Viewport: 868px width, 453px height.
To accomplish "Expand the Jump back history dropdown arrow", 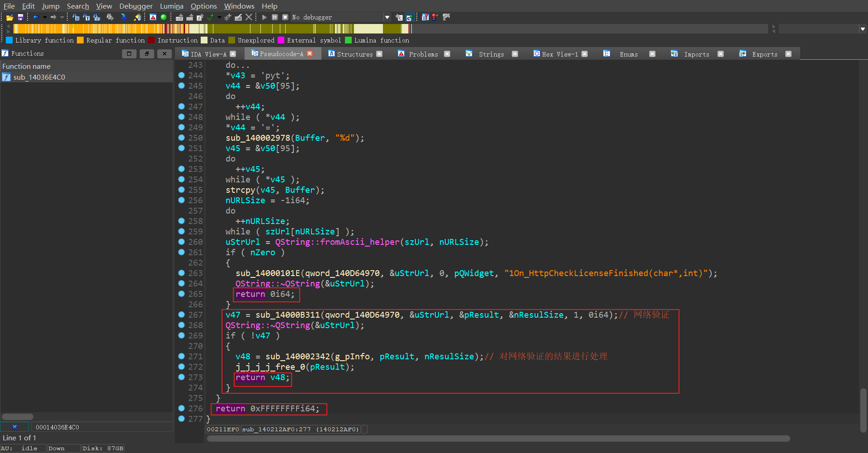I will point(45,17).
